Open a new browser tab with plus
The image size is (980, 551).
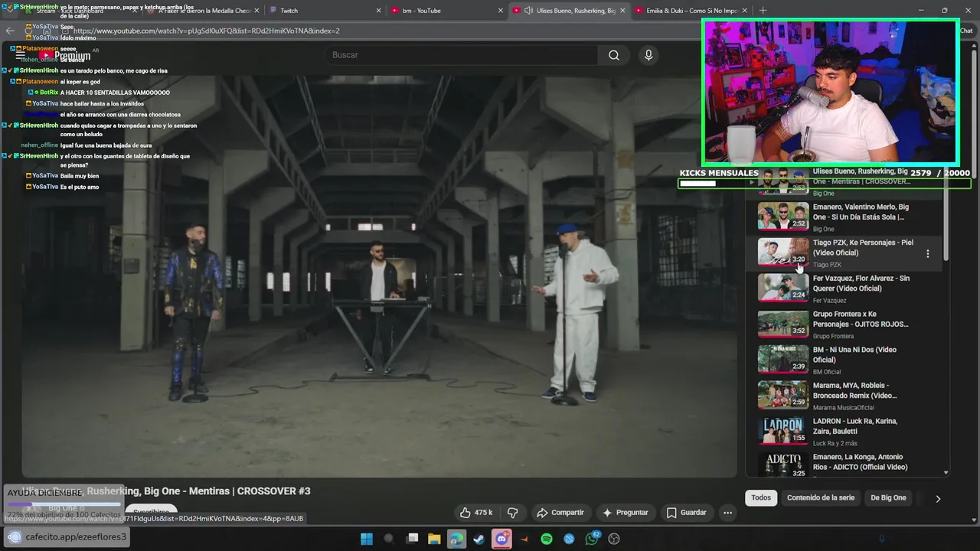[x=763, y=11]
